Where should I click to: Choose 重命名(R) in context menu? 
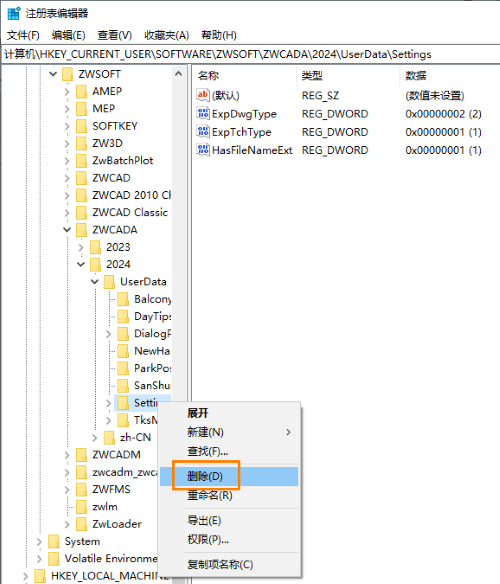(229, 495)
